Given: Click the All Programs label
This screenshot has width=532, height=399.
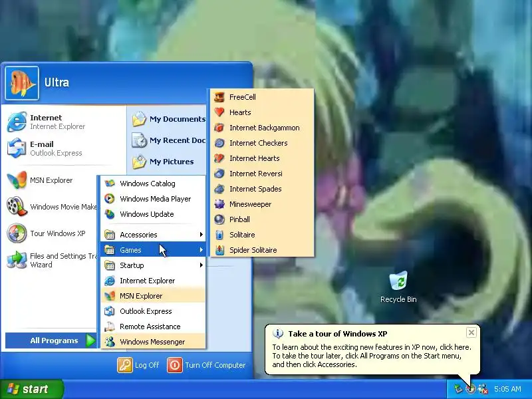Looking at the screenshot, I should (54, 340).
